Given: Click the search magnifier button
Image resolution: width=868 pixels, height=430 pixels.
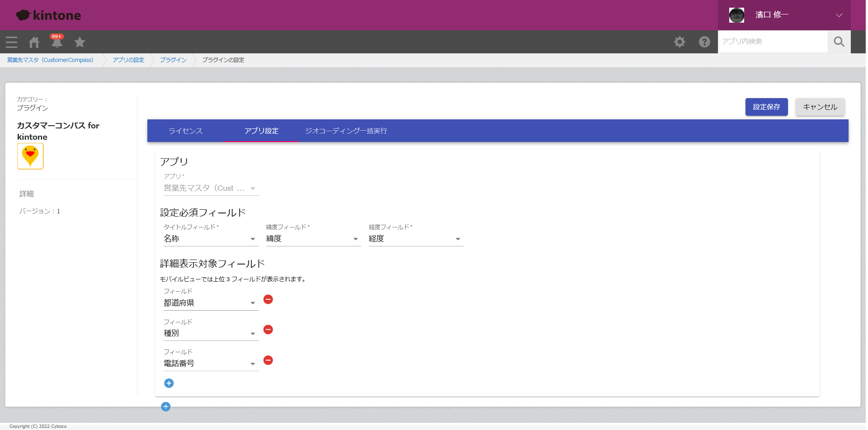Looking at the screenshot, I should coord(839,42).
